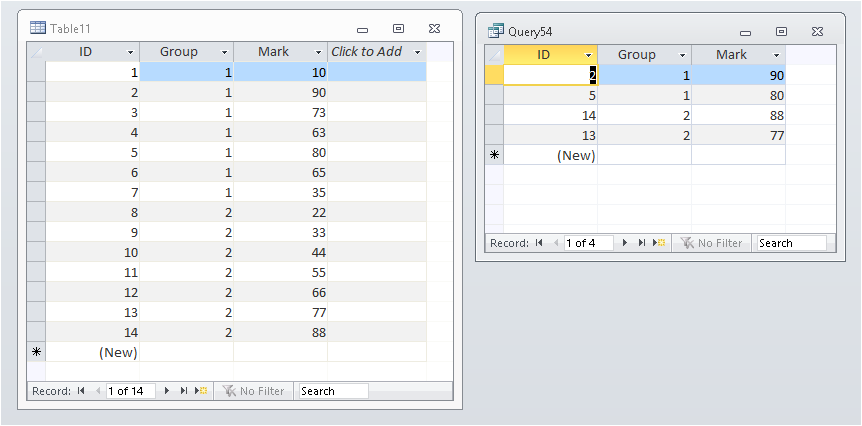This screenshot has width=862, height=426.
Task: Create new blank record in Table11
Action: click(x=201, y=391)
